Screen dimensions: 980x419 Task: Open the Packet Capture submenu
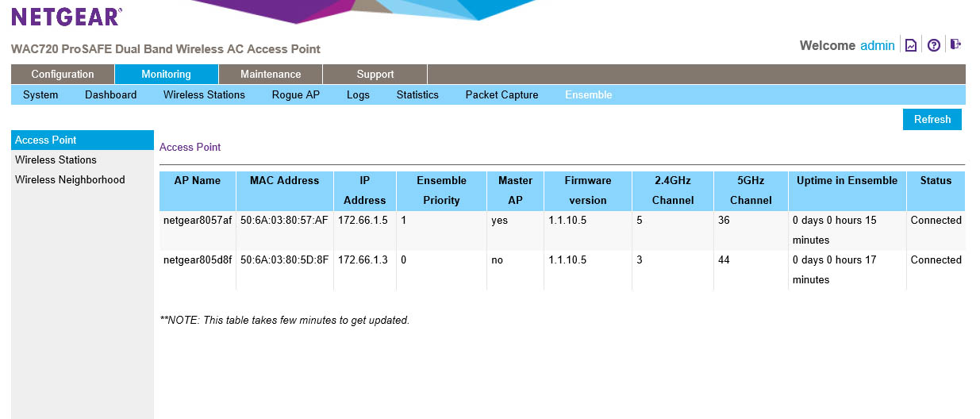point(502,94)
